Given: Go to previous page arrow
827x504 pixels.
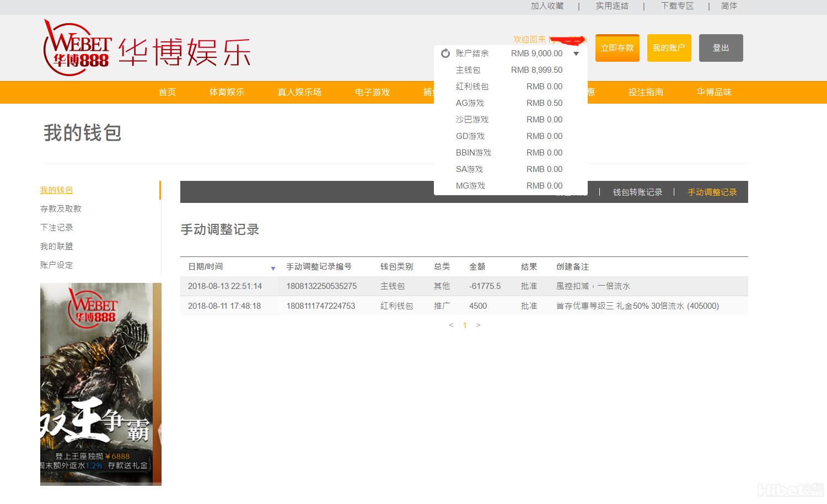Looking at the screenshot, I should [x=451, y=325].
